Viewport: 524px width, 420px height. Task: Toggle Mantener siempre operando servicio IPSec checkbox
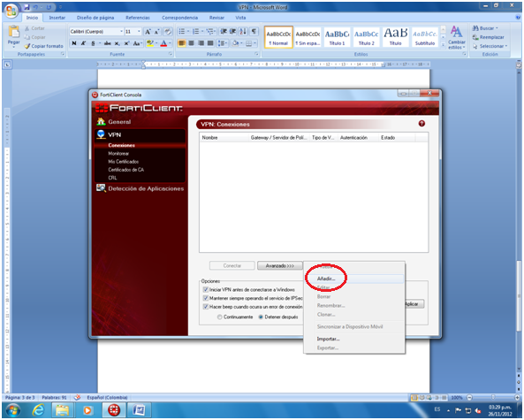206,298
